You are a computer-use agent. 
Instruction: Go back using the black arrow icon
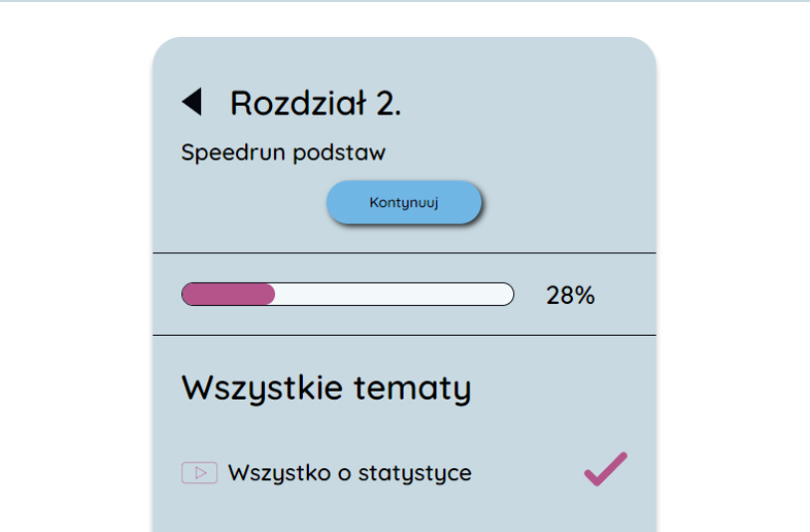[192, 102]
